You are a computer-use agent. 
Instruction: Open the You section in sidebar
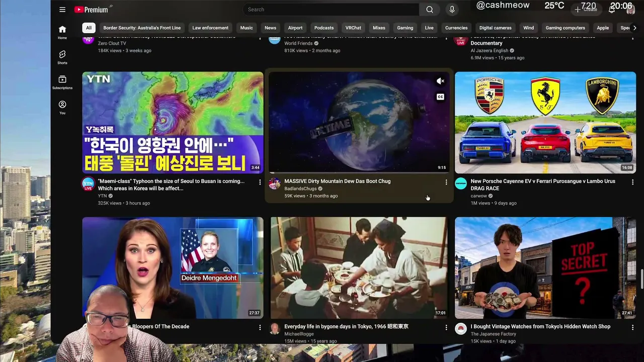(62, 108)
